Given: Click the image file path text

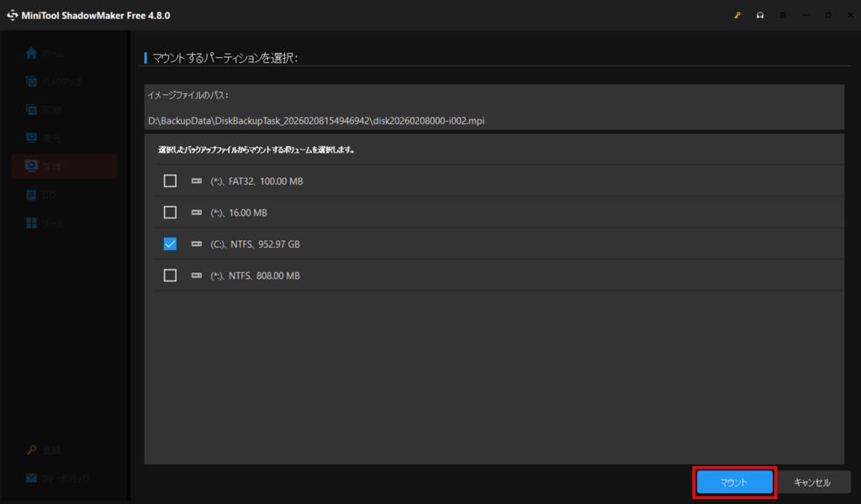Looking at the screenshot, I should (316, 121).
